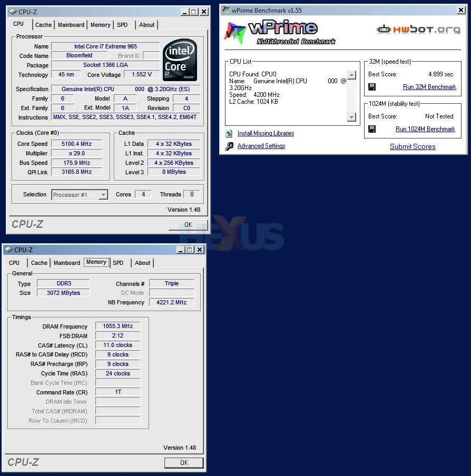471x476 pixels.
Task: Click the Package value Socket 1366 LGA
Action: (x=105, y=65)
